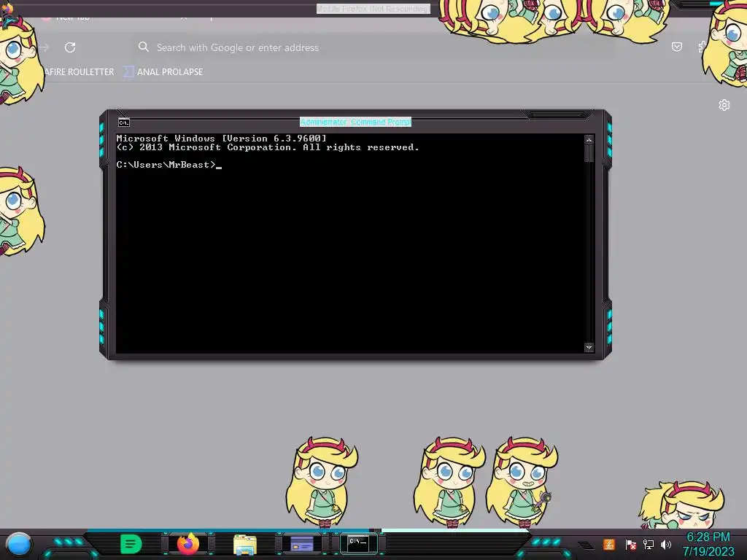Image resolution: width=747 pixels, height=560 pixels.
Task: Open the clock showing 6:28 PM
Action: click(x=708, y=537)
